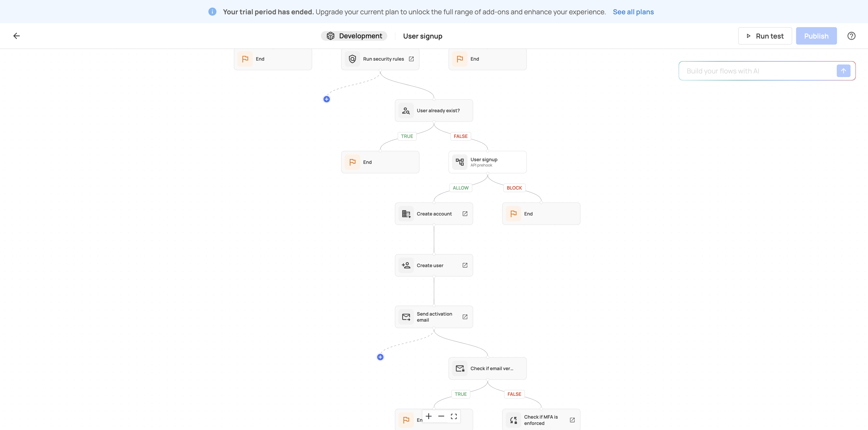Click the Run test button
This screenshot has width=868, height=430.
[x=765, y=36]
